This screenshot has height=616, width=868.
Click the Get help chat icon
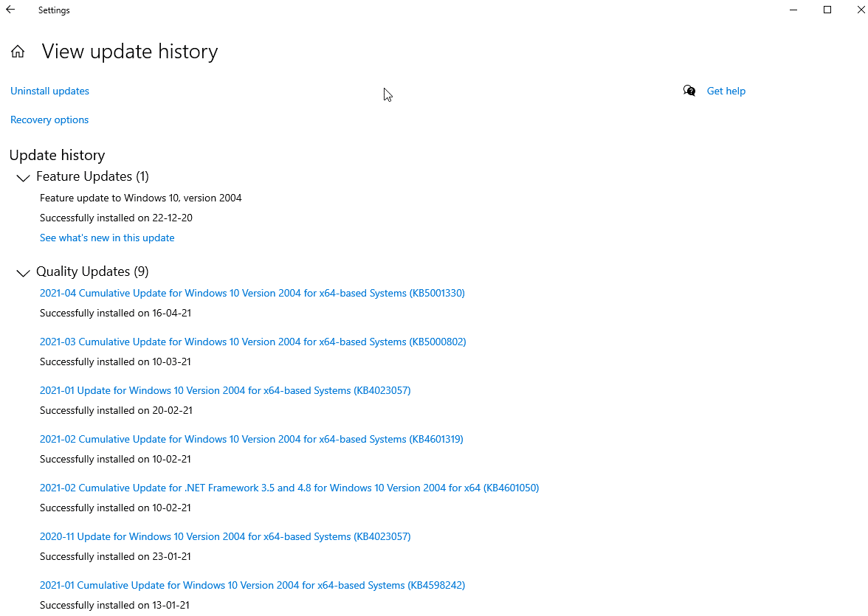[x=689, y=91]
